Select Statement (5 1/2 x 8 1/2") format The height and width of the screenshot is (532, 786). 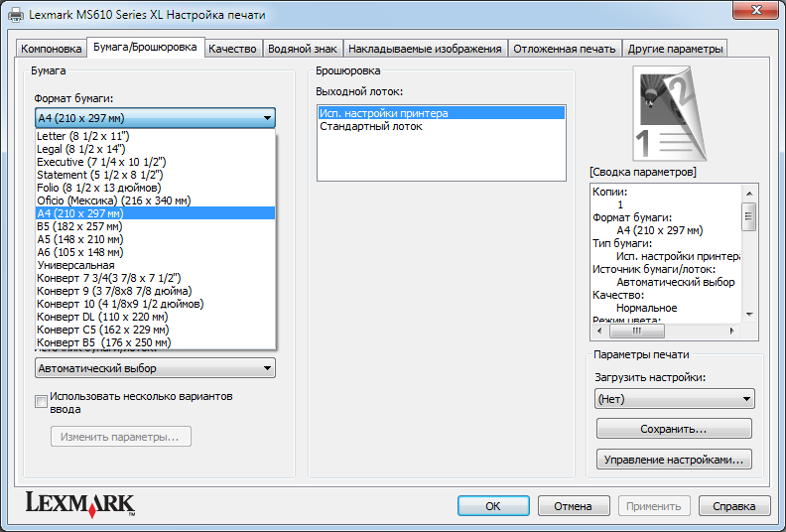156,175
